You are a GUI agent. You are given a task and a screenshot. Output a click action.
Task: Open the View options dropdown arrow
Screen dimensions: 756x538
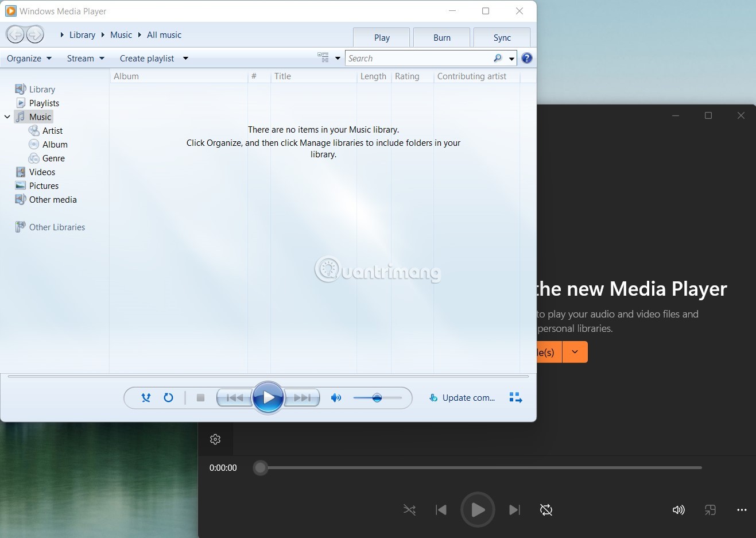(x=338, y=58)
